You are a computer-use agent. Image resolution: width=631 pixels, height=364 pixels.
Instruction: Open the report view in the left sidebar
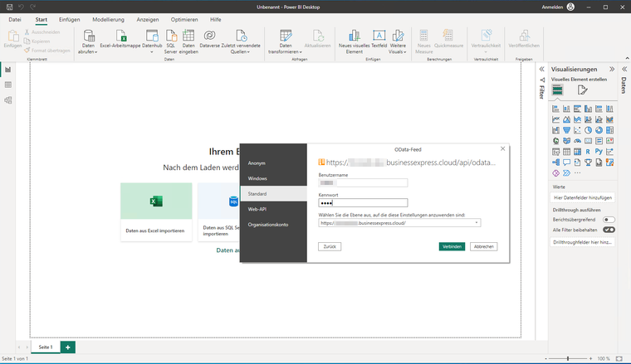[8, 70]
